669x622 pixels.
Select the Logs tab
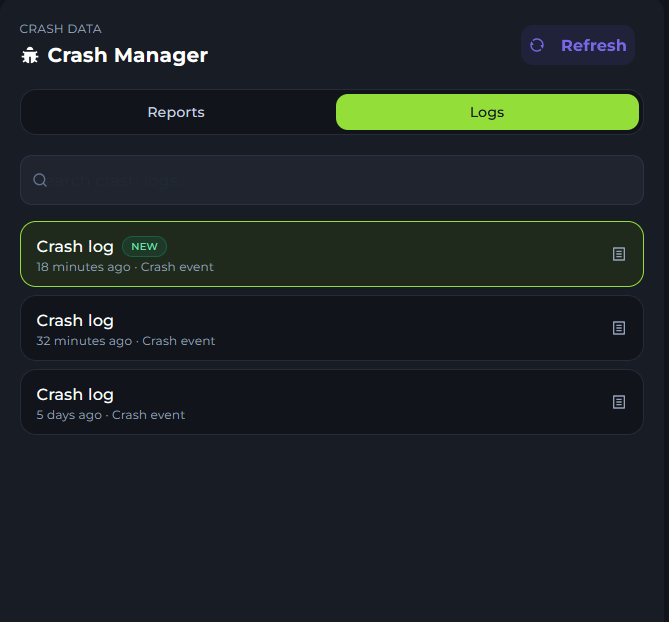pos(487,112)
